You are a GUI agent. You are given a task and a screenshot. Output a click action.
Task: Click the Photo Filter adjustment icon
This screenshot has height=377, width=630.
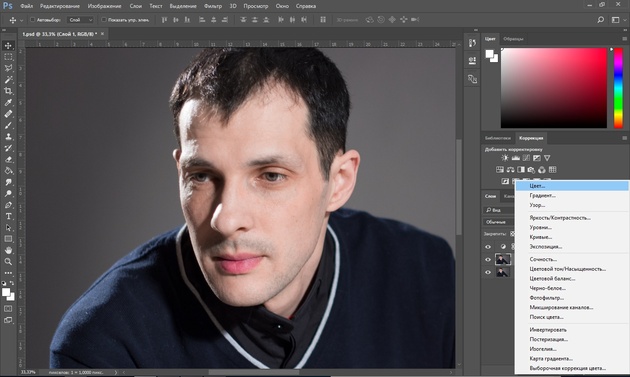(531, 170)
